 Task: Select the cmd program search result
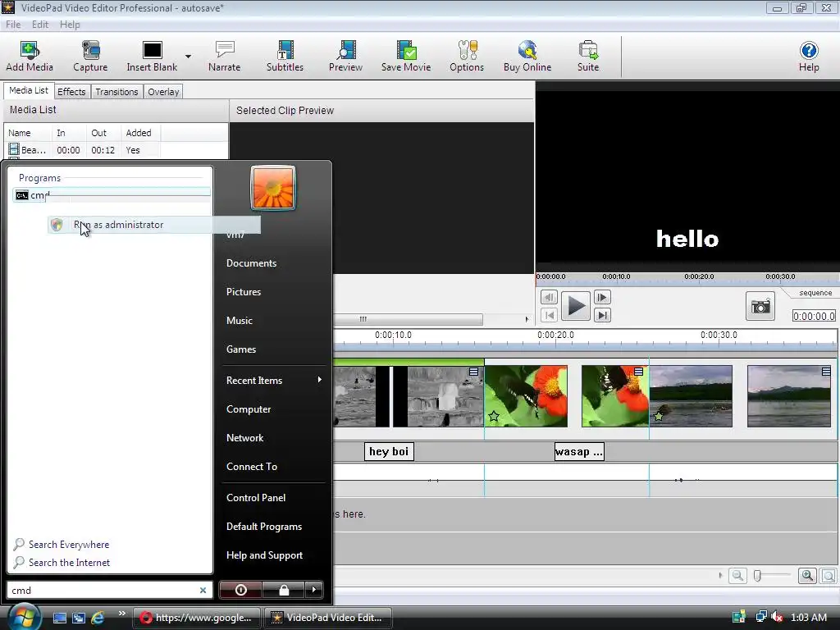(111, 195)
